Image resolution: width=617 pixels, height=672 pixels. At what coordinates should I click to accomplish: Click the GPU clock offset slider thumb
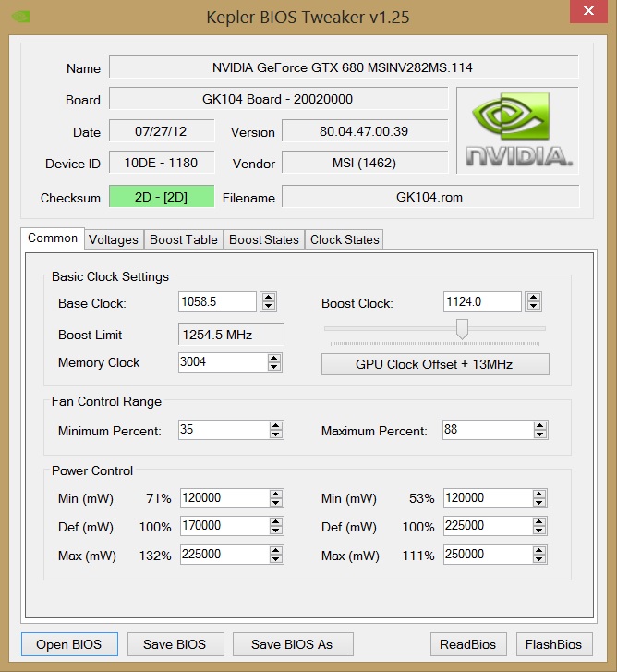tap(463, 329)
